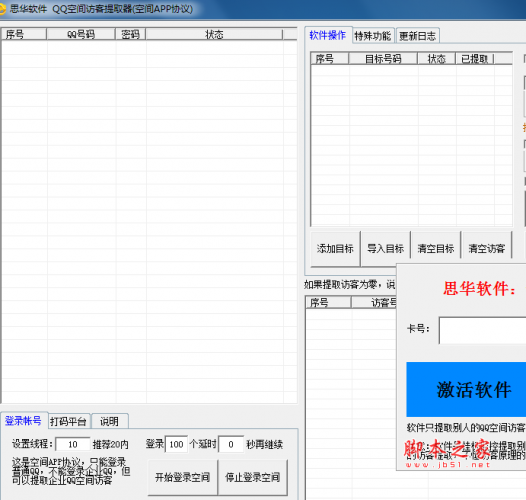The image size is (526, 500).
Task: Click the 目标号码 column header
Action: point(383,59)
